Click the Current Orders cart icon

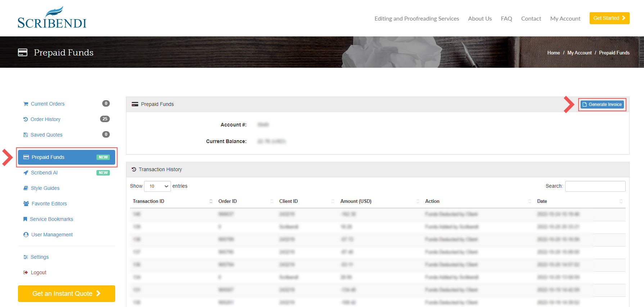coord(26,104)
